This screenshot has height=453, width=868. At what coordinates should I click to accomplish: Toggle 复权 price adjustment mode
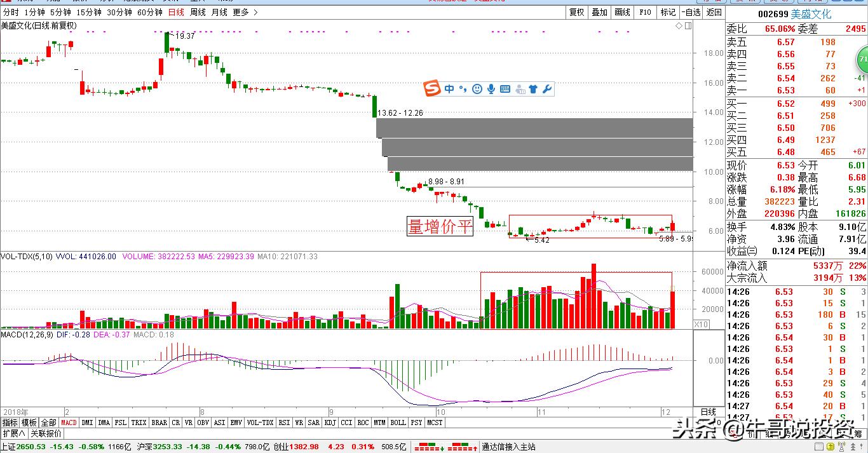pyautogui.click(x=576, y=11)
